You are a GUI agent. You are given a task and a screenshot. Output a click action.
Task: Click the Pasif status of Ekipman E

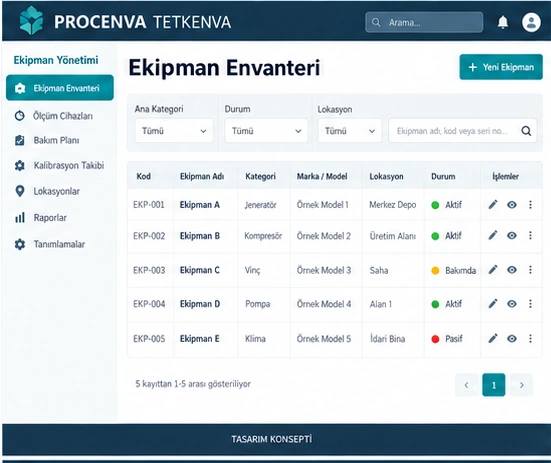coord(447,339)
